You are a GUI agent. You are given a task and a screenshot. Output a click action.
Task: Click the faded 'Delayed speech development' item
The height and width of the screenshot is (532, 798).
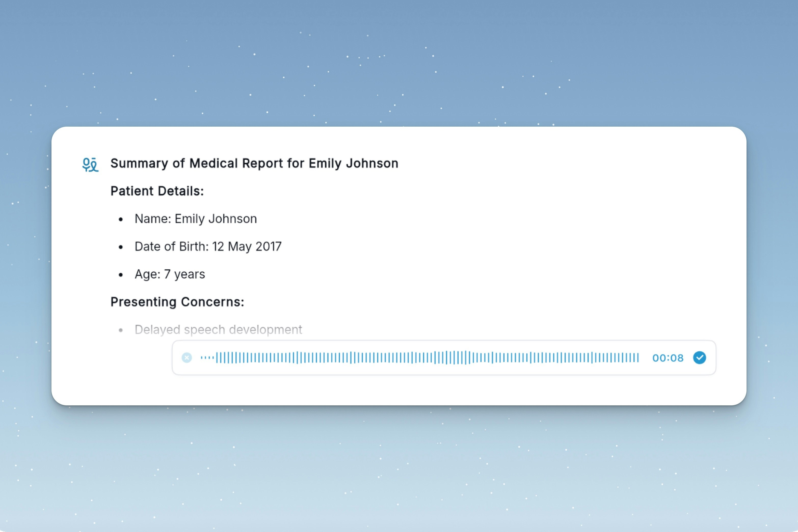point(218,329)
